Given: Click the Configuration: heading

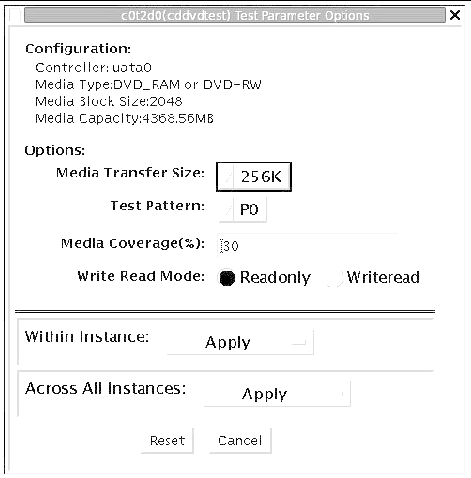Looking at the screenshot, I should point(78,49).
